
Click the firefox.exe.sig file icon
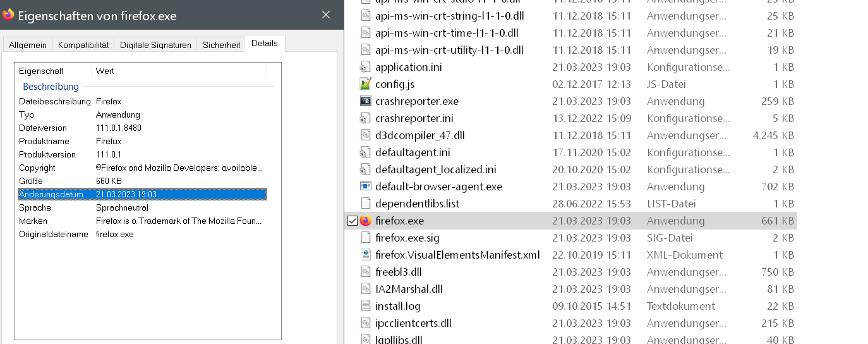(365, 238)
